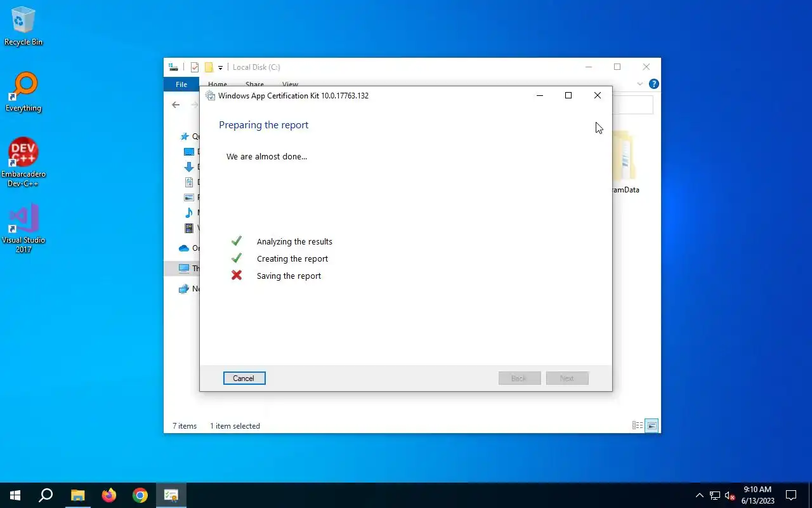Open the File tab in File Explorer
Screen dimensions: 812x508
[181, 84]
